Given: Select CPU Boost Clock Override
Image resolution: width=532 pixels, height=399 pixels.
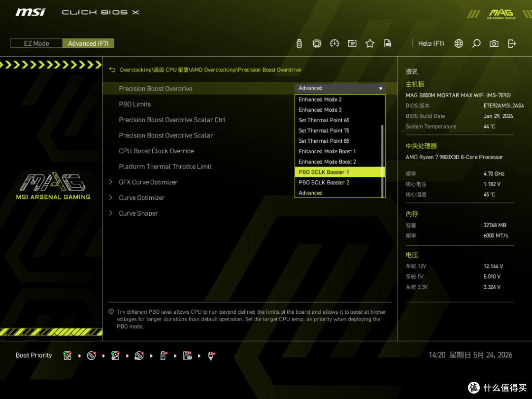Looking at the screenshot, I should (157, 151).
